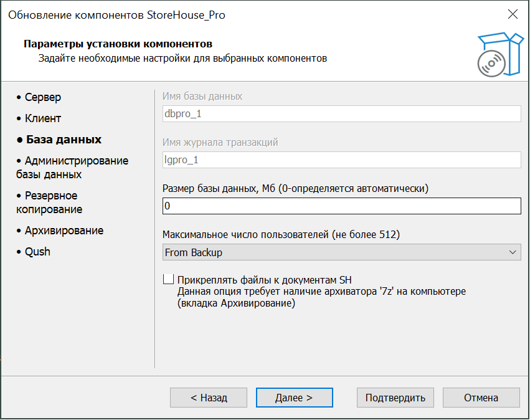
Task: Click the Параметры установки компонентов heading
Action: pyautogui.click(x=118, y=44)
